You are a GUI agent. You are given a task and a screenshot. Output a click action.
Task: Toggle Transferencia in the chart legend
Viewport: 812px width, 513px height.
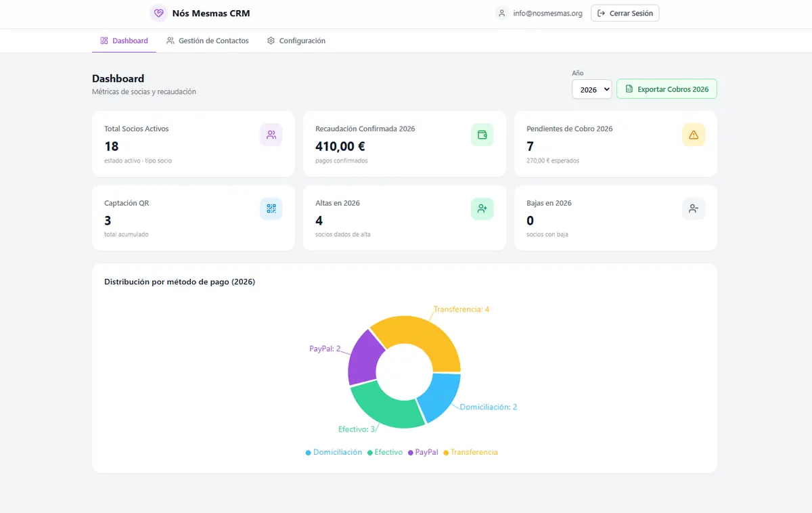coord(470,452)
